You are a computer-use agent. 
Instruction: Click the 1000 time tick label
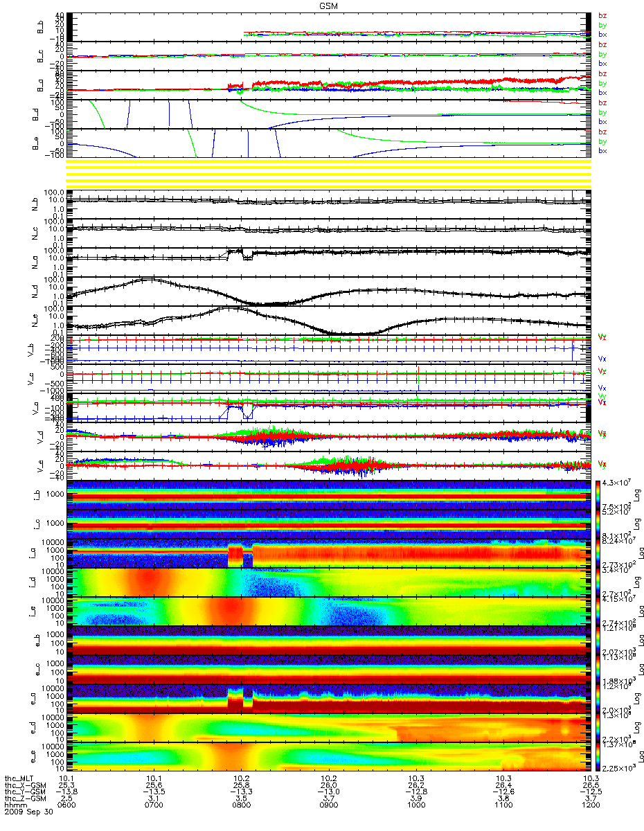(416, 806)
